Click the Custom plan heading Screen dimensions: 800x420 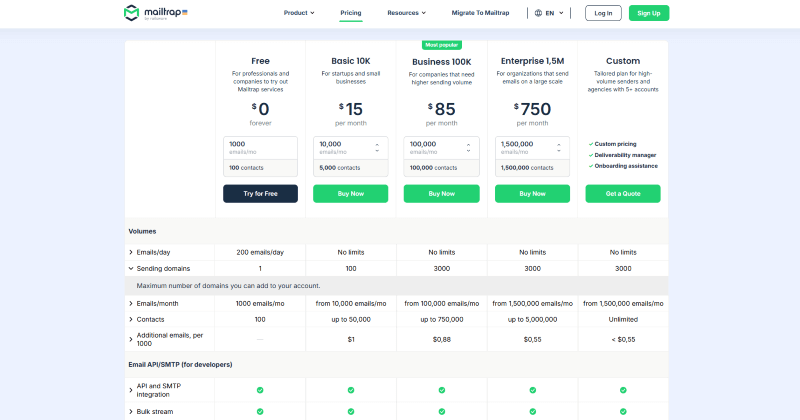623,61
